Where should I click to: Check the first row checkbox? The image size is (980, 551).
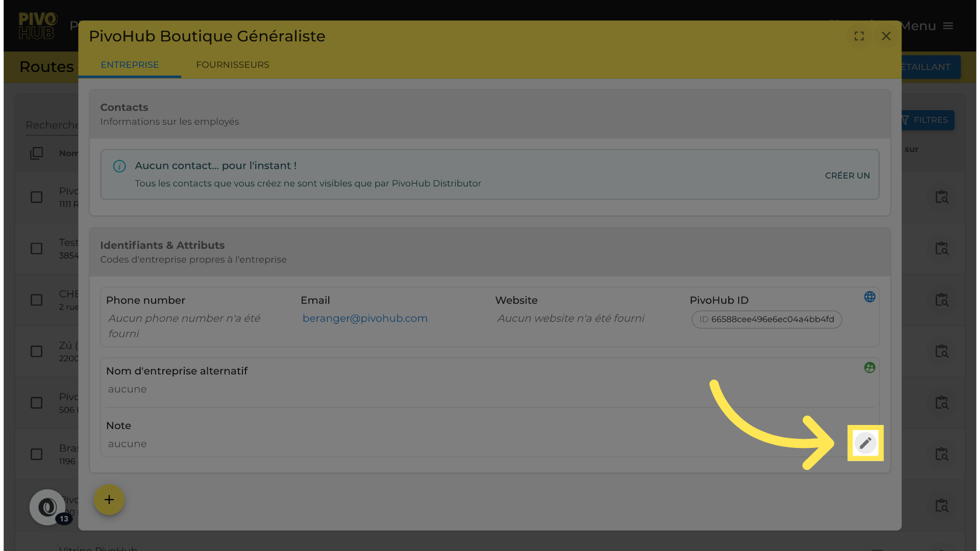pyautogui.click(x=36, y=197)
